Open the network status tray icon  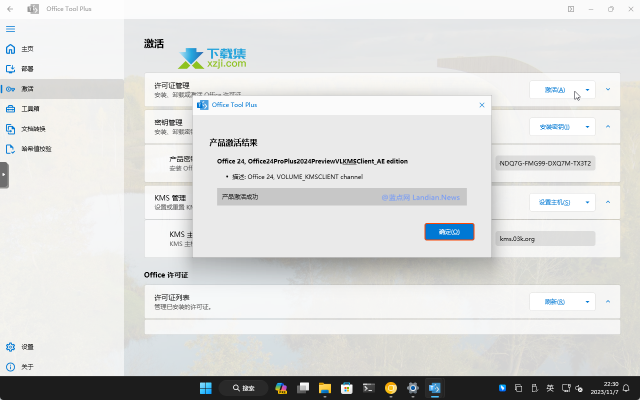tap(566, 388)
